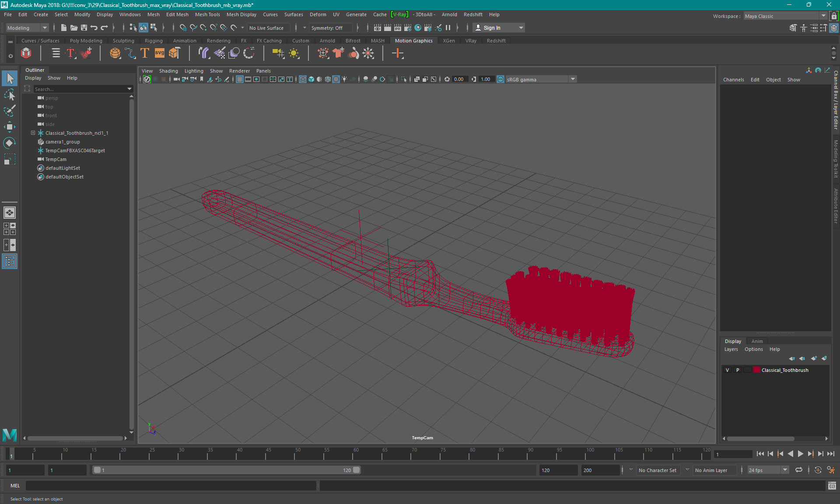This screenshot has width=840, height=504.
Task: Switch to the Poly Modeling shelf tab
Action: point(86,41)
